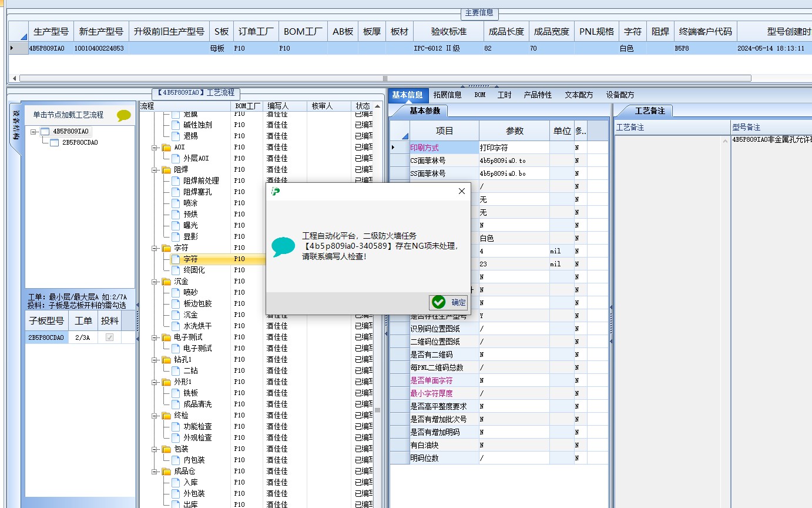Click the document icon beside 内包装

coord(176,460)
